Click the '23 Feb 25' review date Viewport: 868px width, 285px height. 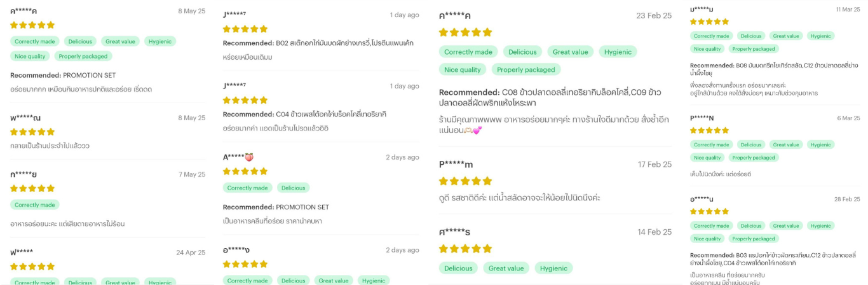click(654, 15)
